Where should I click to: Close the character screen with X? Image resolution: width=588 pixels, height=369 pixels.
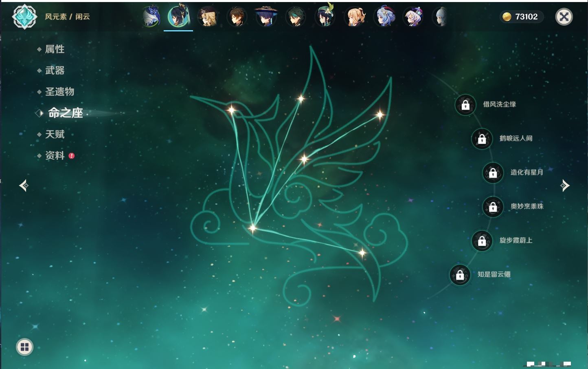564,17
